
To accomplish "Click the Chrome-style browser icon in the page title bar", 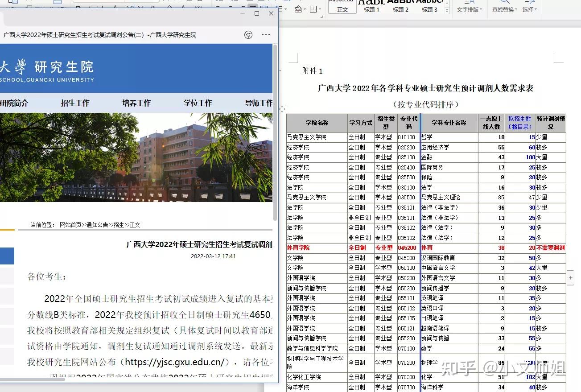I will tap(249, 35).
